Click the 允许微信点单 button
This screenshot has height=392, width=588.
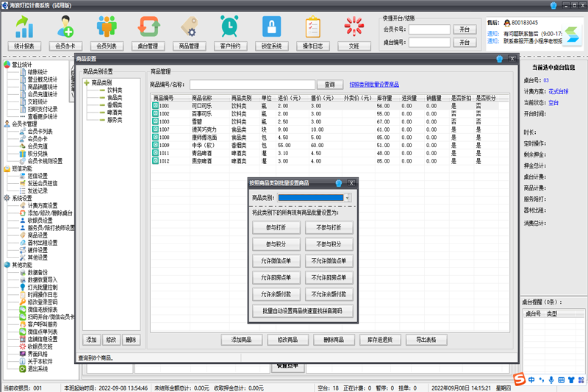[276, 260]
